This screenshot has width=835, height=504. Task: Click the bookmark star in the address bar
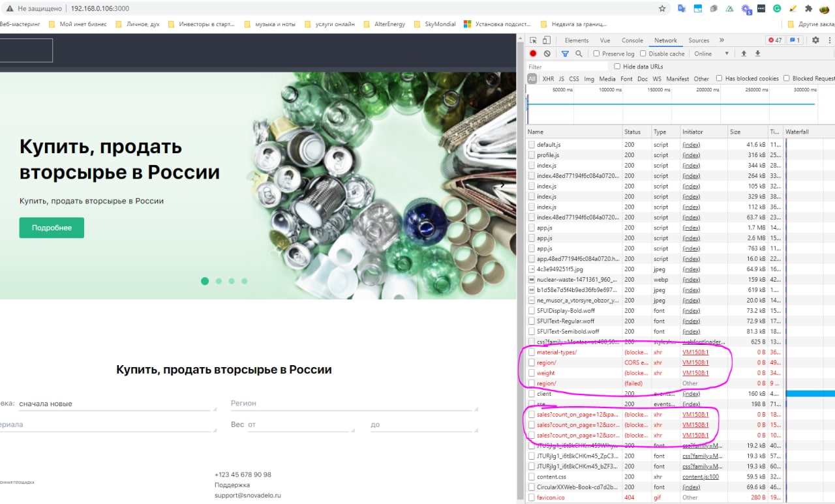[662, 8]
